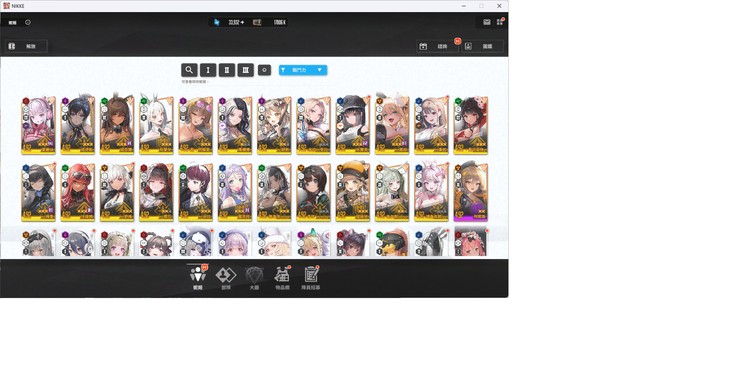
Task: Toggle the Burst III filter button
Action: tap(245, 70)
